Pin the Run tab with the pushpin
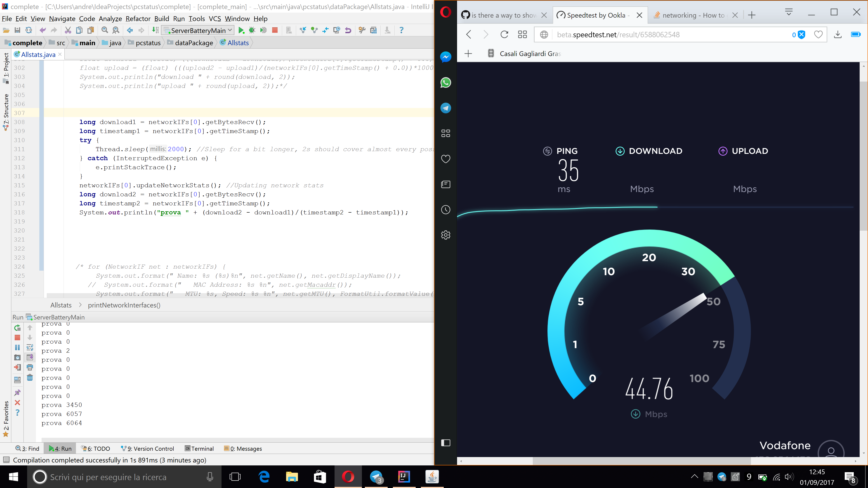 tap(18, 393)
